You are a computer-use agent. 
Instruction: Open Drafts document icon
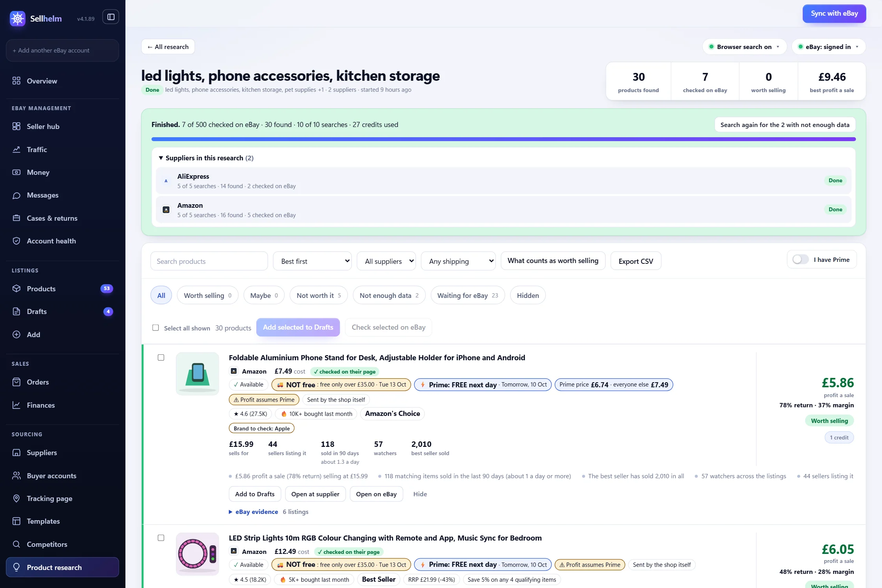[x=16, y=311]
